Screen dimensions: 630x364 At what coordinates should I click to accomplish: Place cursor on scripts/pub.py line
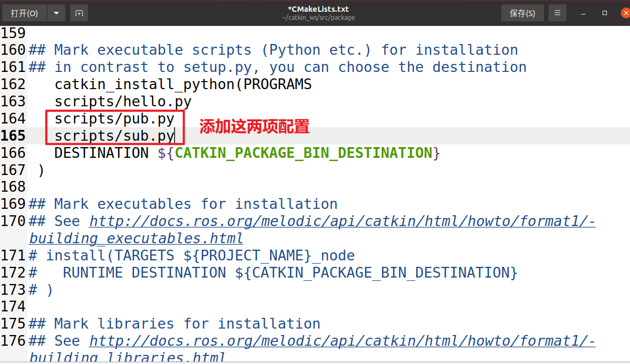[x=114, y=119]
